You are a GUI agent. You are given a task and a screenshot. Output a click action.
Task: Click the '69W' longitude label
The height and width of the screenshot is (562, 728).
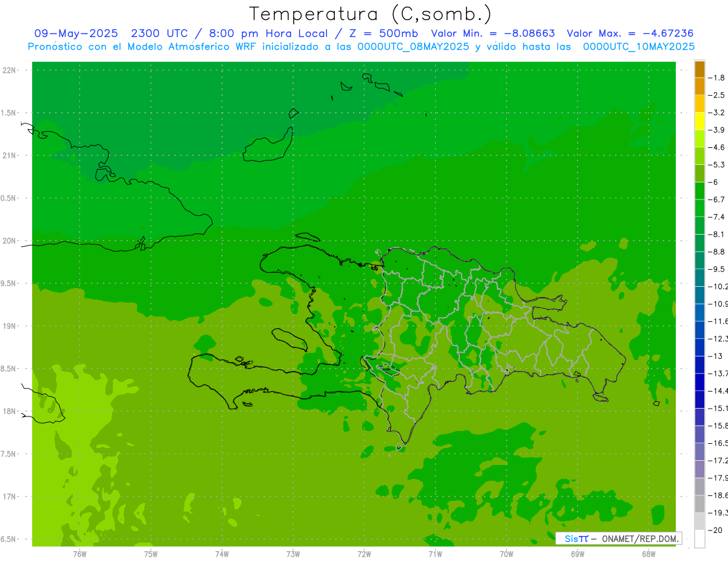pos(578,554)
